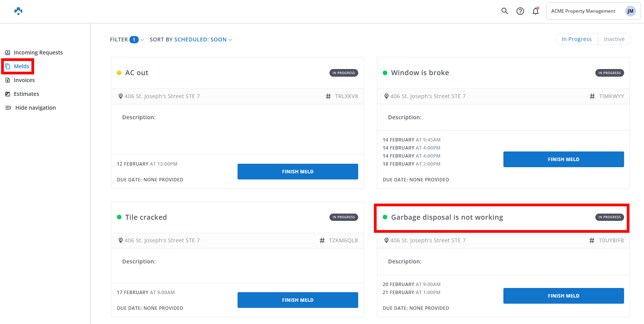Screen dimensions: 644x324
Task: Click the Tile cracked meld title
Action: tap(146, 217)
